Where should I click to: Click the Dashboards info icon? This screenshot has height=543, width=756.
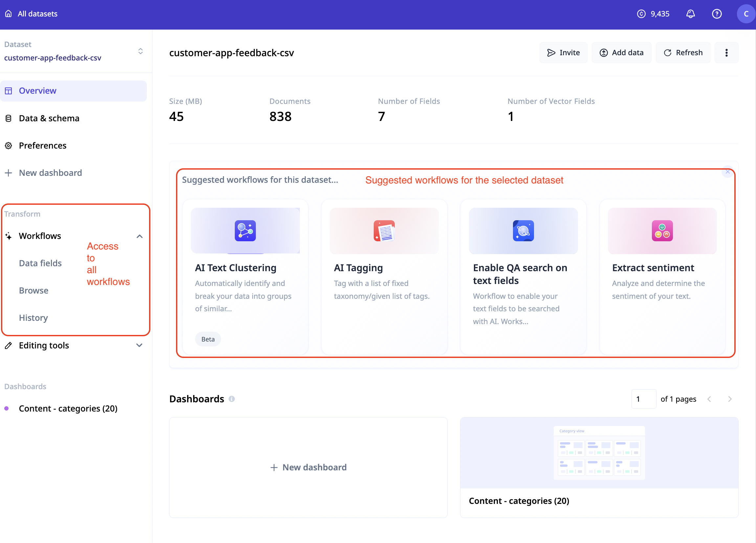(232, 399)
